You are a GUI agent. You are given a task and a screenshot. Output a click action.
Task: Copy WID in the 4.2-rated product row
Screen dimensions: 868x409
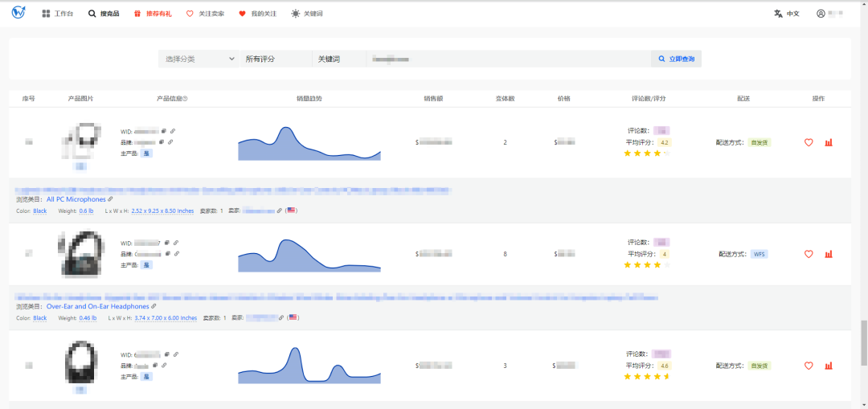[164, 131]
